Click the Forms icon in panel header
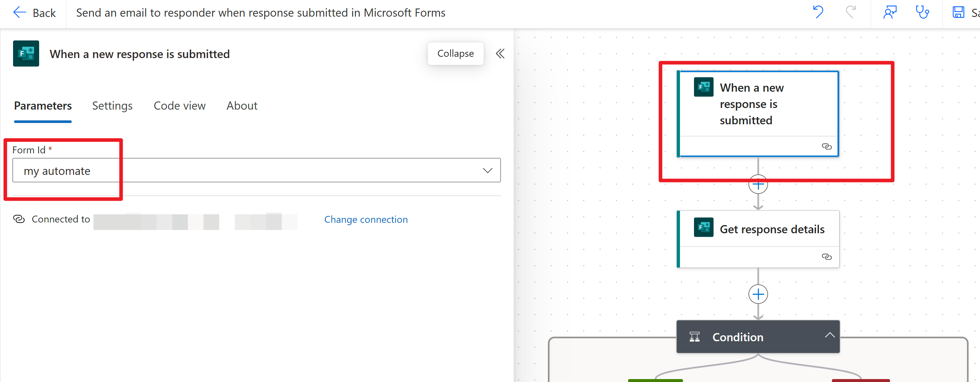Image resolution: width=980 pixels, height=382 pixels. [26, 53]
